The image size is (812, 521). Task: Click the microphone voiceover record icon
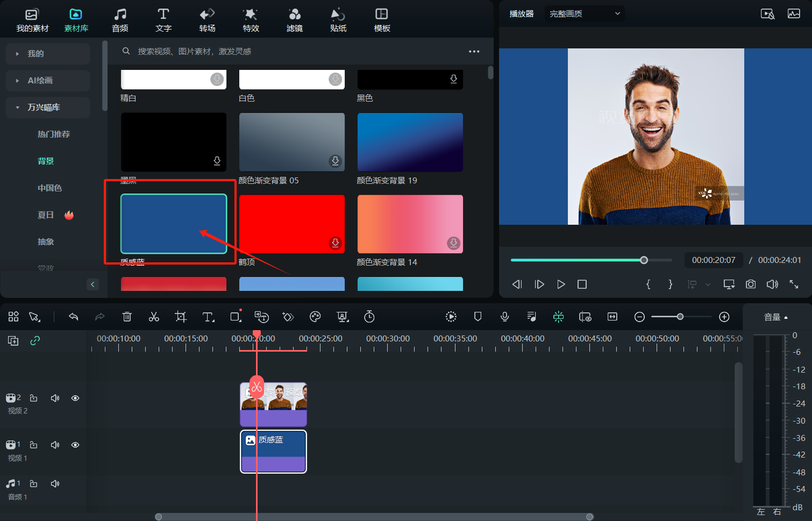pos(504,317)
